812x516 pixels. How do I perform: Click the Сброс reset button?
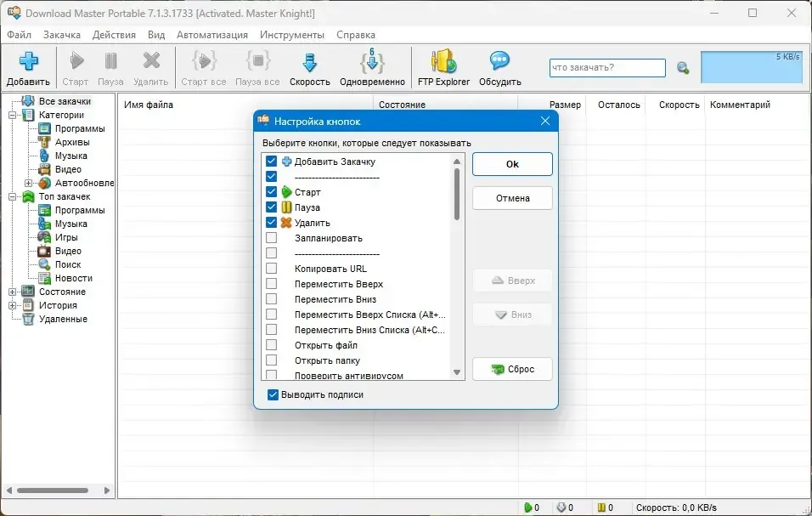[512, 369]
